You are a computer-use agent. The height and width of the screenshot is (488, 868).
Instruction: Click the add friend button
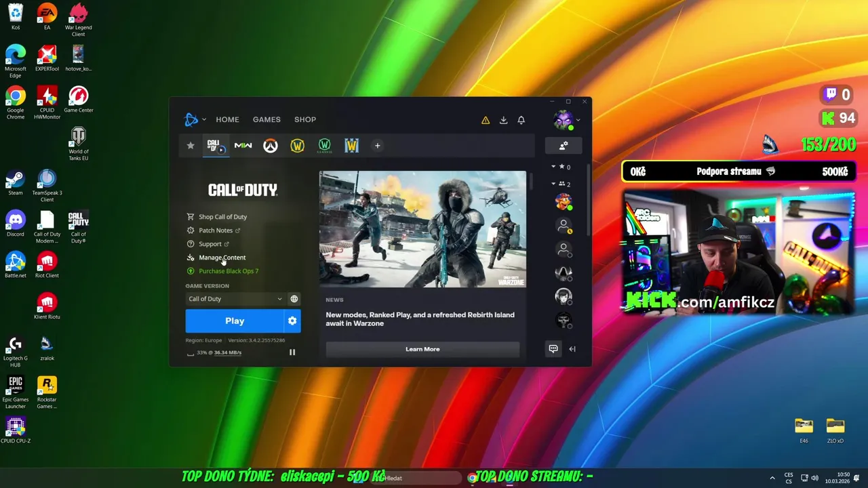(563, 146)
